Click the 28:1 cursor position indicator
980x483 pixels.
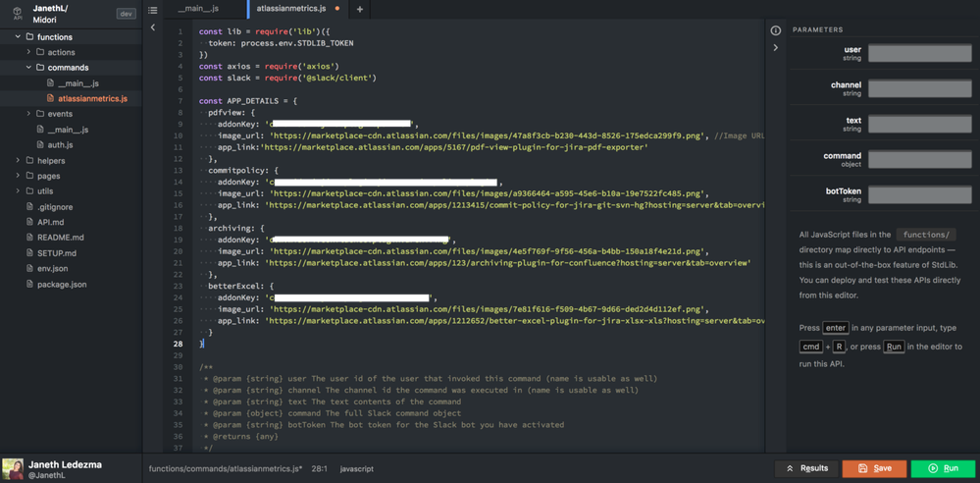coord(320,468)
